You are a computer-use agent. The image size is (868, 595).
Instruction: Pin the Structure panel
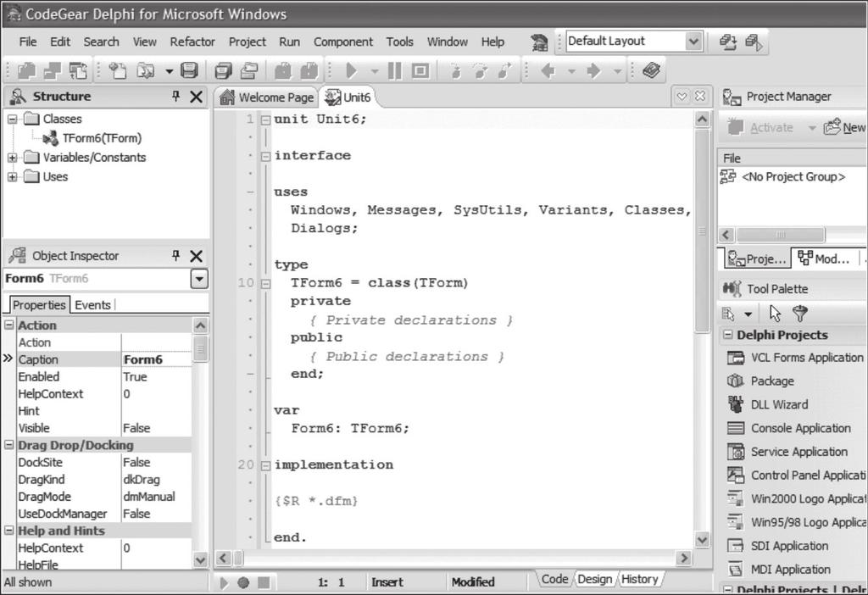pos(176,97)
